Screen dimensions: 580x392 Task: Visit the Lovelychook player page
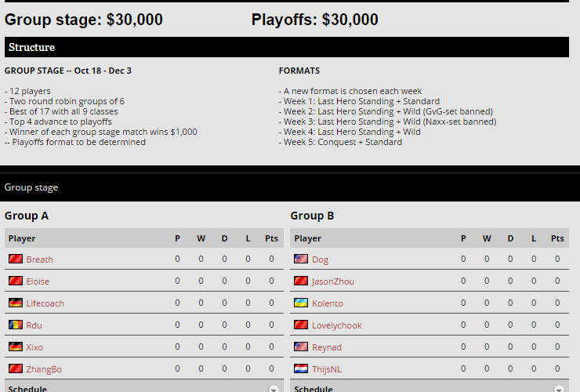pyautogui.click(x=337, y=325)
